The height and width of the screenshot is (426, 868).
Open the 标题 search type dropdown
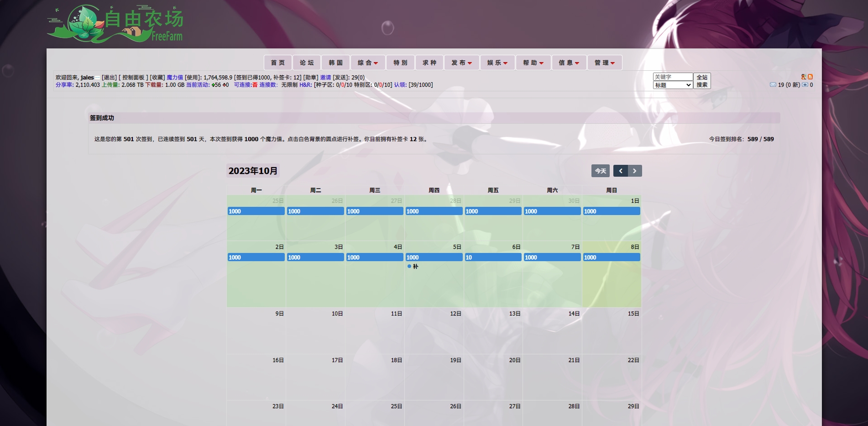673,85
